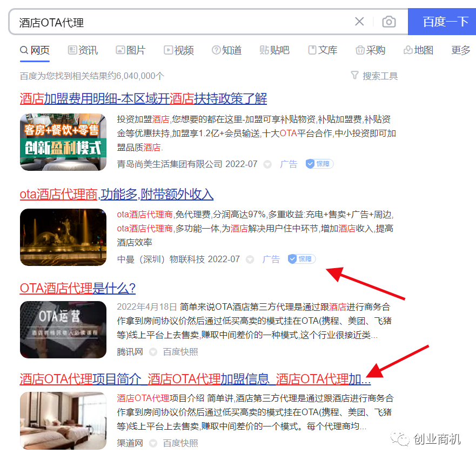Click 保障 badge on 青岛尚美 result
Viewport: 476px width, 460px height.
click(319, 164)
